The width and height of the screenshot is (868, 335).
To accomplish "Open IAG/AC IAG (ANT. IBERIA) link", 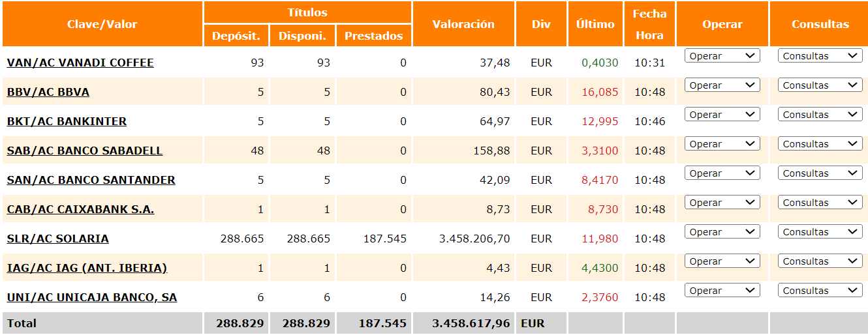I will pyautogui.click(x=87, y=268).
